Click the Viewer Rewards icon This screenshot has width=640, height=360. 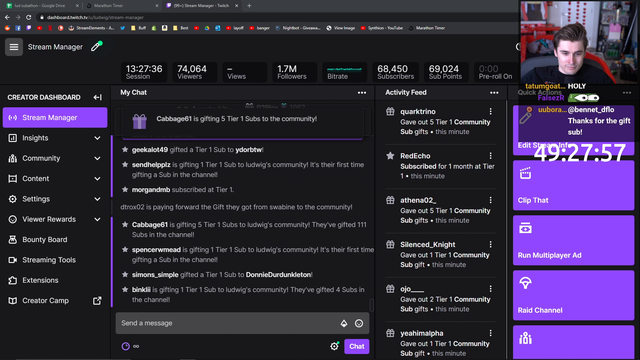click(13, 220)
